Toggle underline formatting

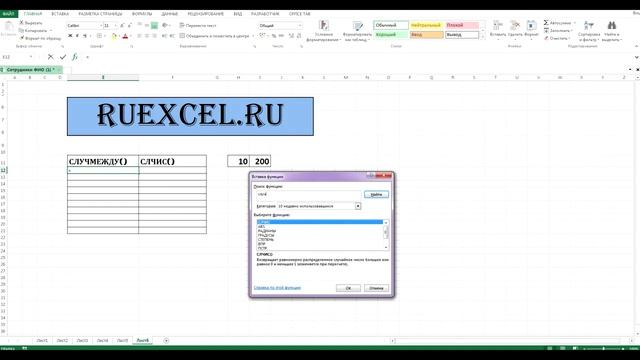click(x=85, y=36)
